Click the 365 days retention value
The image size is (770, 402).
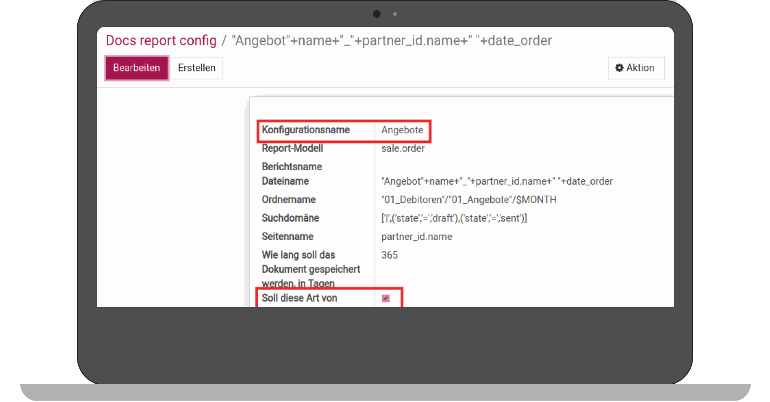[390, 255]
